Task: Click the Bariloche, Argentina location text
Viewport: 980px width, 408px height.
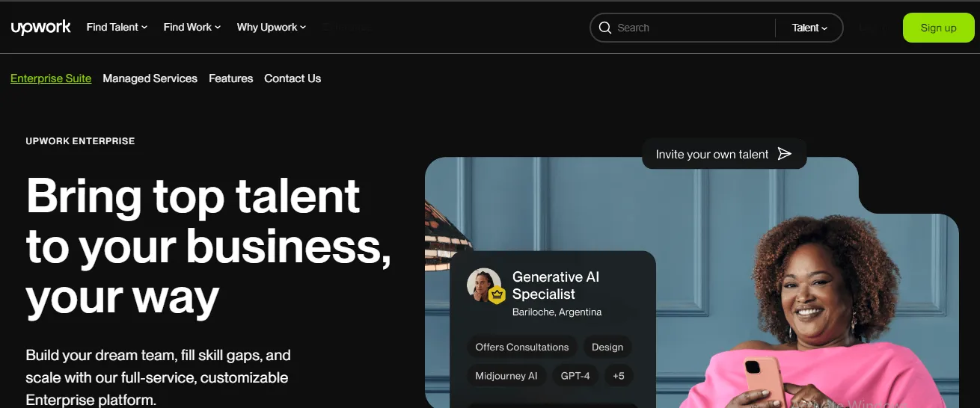Action: tap(557, 312)
